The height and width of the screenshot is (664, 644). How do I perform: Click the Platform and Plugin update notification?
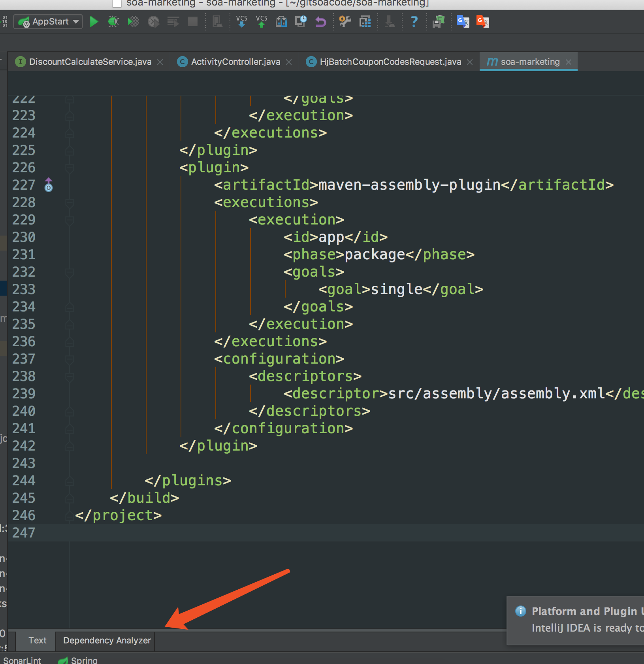tap(575, 620)
